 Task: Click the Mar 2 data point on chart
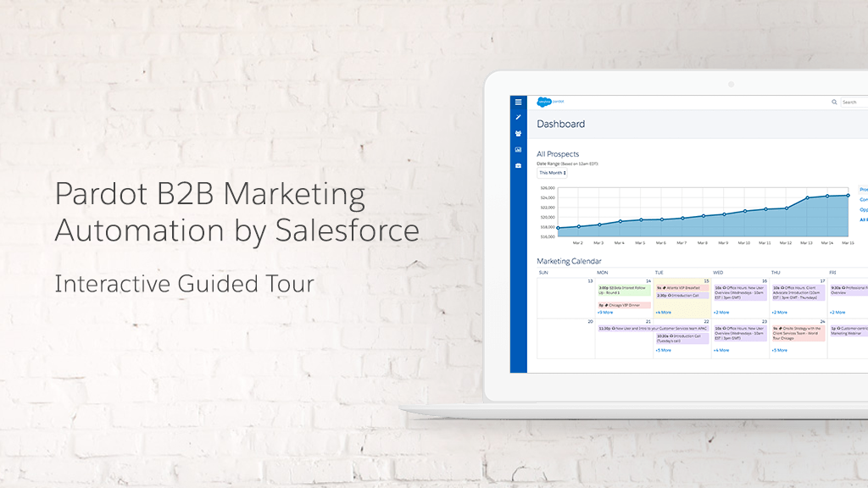579,226
